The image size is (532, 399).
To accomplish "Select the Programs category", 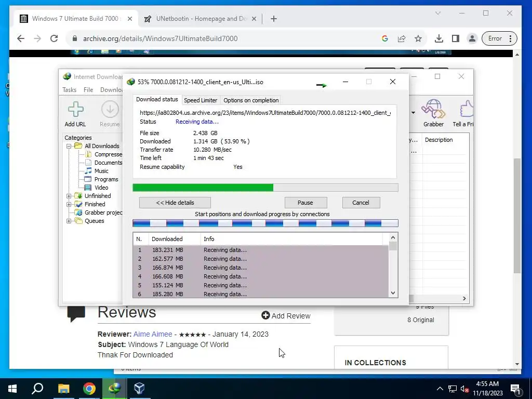I will (x=102, y=179).
